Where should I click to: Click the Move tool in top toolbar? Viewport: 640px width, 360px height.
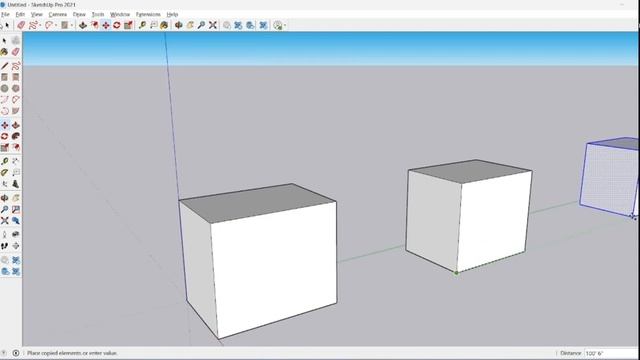106,25
